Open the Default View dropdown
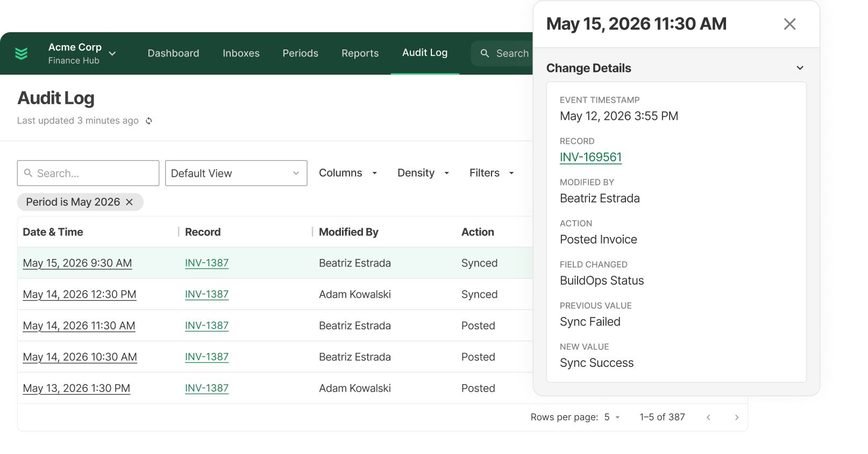The width and height of the screenshot is (868, 454). pyautogui.click(x=236, y=173)
